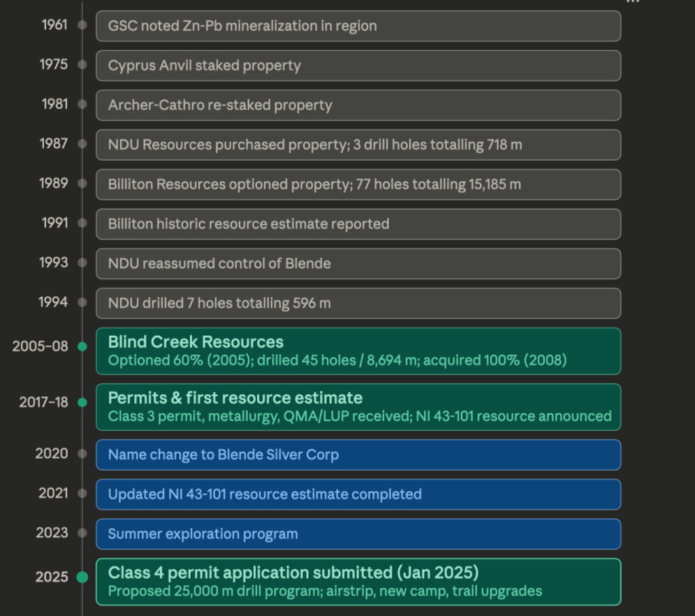Click the green 2005–08 timeline dot

coord(82,347)
